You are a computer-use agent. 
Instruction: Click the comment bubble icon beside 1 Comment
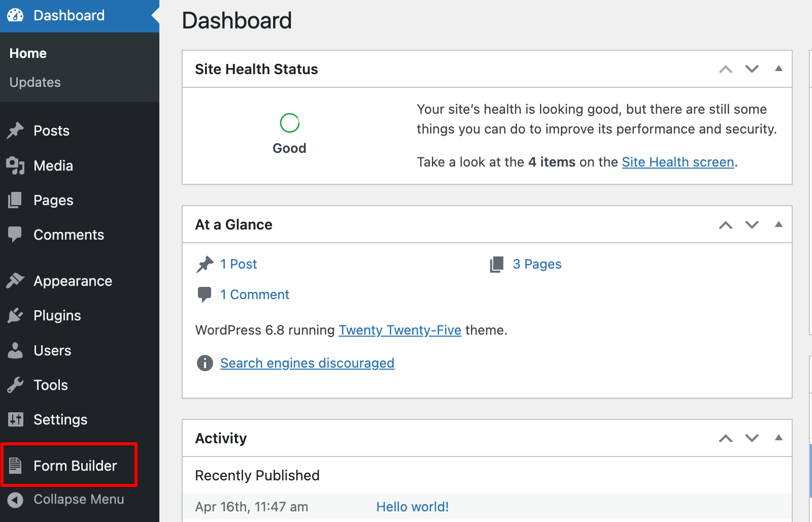coord(205,295)
